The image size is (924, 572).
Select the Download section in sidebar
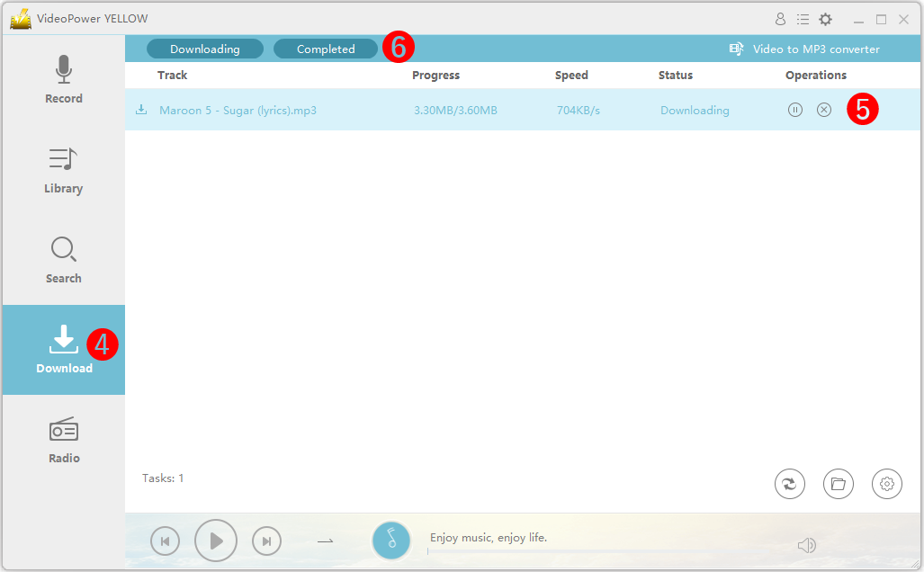click(x=63, y=350)
